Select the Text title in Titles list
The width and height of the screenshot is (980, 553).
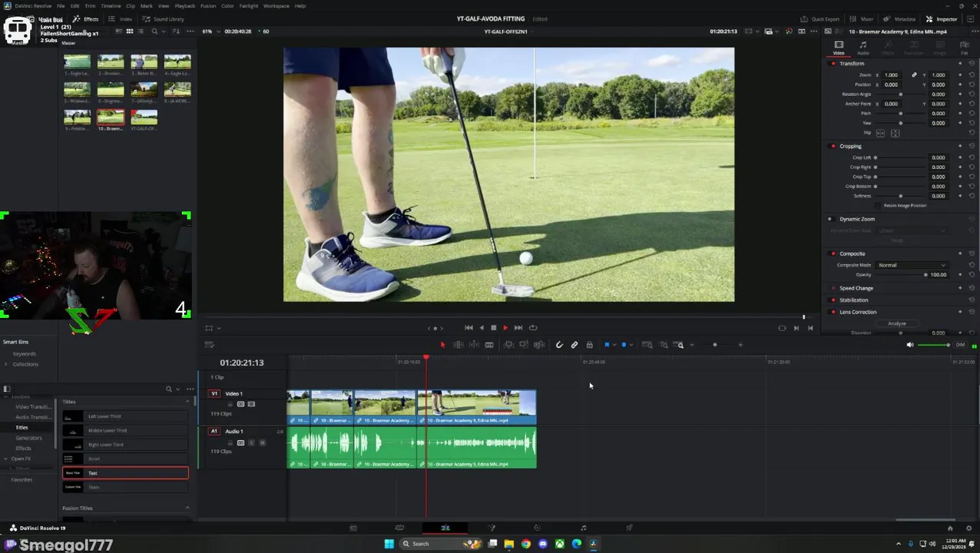pos(125,473)
